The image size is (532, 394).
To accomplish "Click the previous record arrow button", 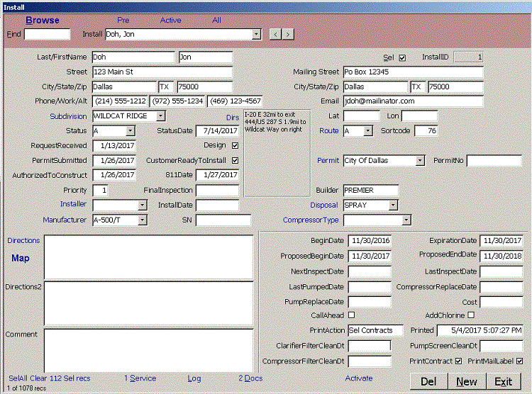I will pos(275,34).
